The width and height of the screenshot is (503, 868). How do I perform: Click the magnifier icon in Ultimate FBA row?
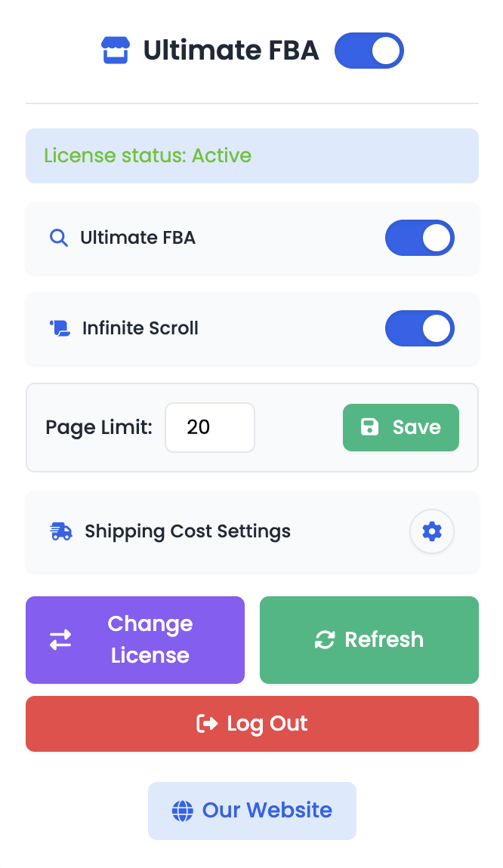click(58, 238)
